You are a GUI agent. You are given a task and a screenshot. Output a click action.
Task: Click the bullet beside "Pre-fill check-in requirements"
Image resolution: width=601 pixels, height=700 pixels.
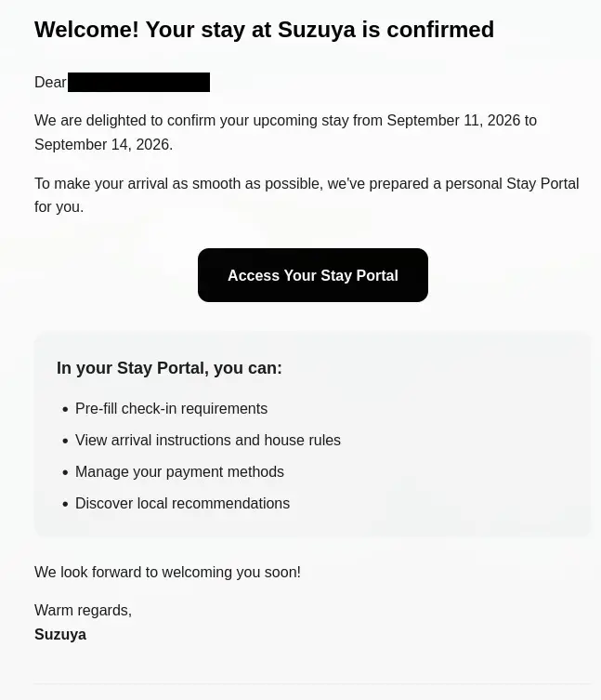pyautogui.click(x=65, y=410)
